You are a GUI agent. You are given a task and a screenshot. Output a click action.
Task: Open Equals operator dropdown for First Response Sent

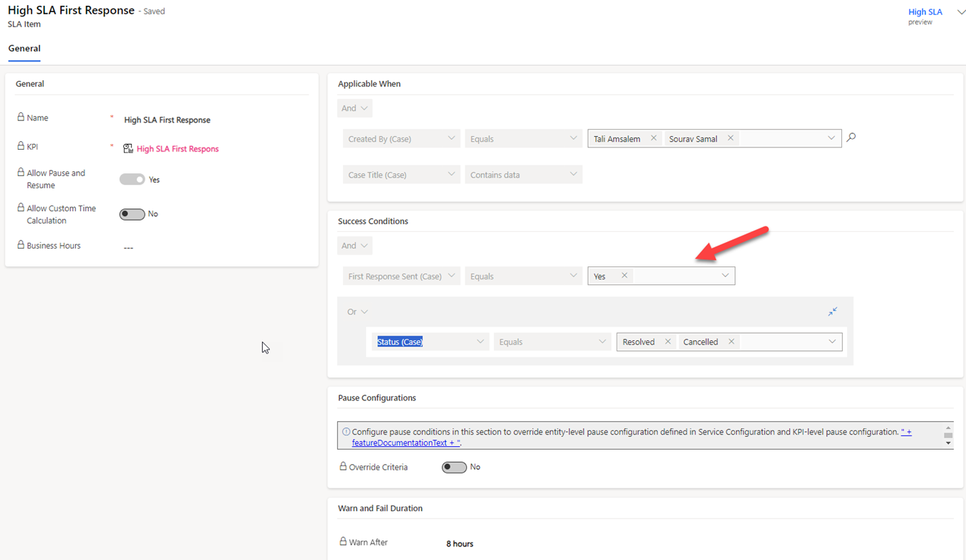(x=523, y=276)
